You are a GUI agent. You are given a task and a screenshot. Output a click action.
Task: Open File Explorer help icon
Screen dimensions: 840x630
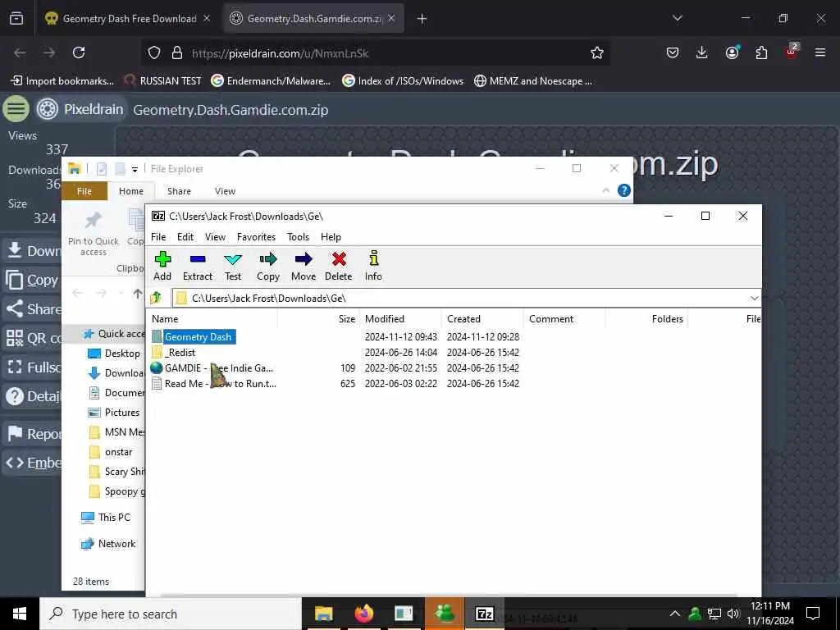coord(624,190)
